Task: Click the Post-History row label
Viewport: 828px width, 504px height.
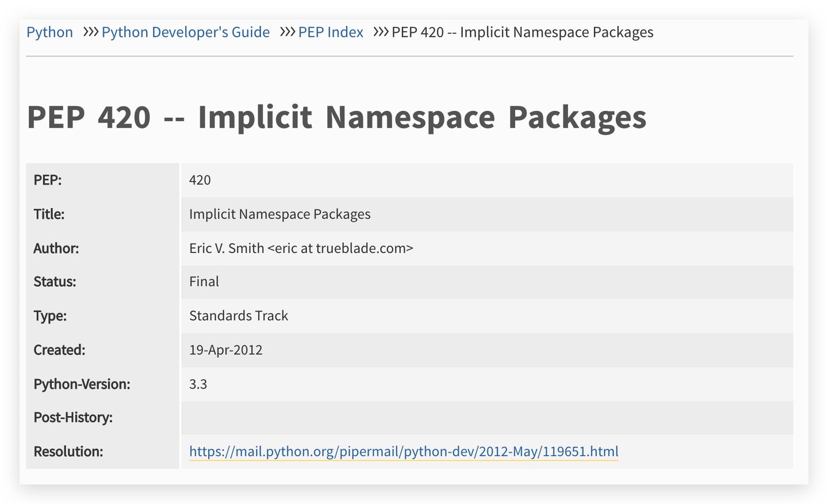Action: (x=73, y=418)
